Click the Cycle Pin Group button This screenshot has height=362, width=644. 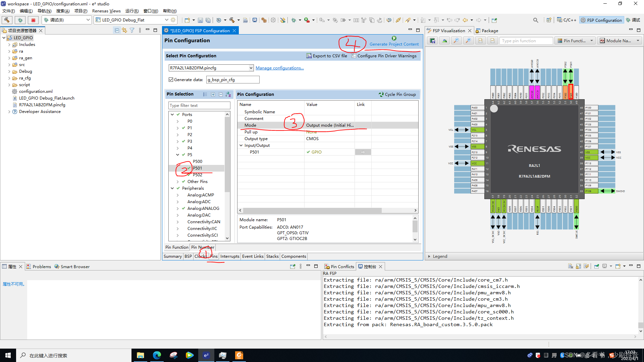(x=397, y=95)
